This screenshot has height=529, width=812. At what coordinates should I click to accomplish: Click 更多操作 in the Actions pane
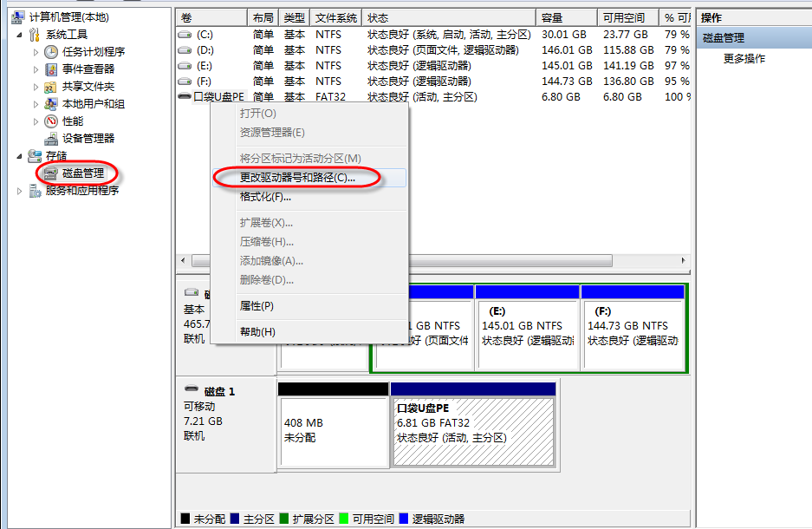(x=744, y=59)
